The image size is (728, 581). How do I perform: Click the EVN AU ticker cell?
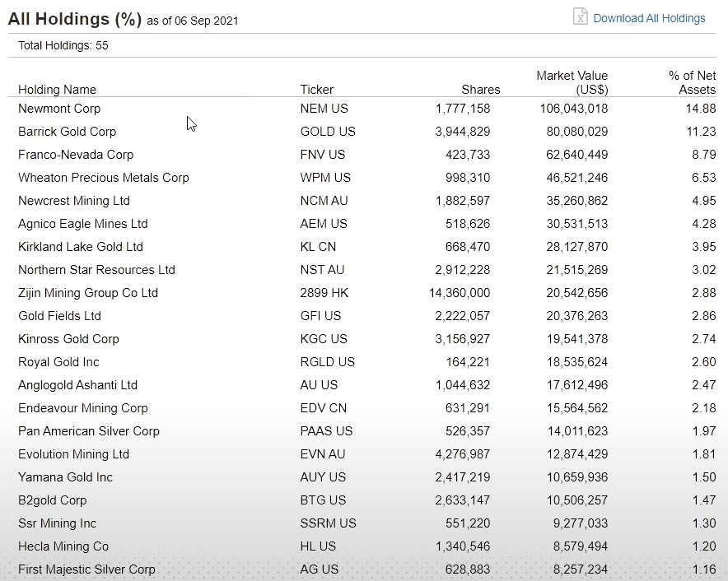[323, 454]
